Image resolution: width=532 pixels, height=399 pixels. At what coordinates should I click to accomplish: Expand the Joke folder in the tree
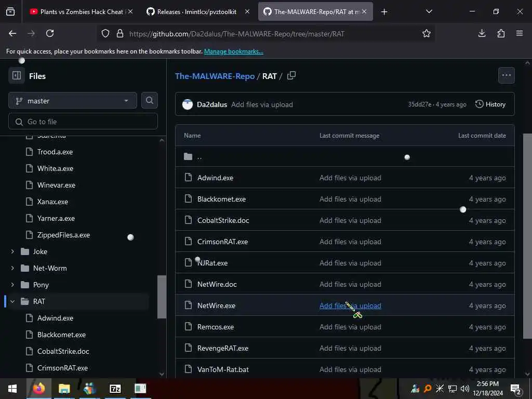point(12,251)
